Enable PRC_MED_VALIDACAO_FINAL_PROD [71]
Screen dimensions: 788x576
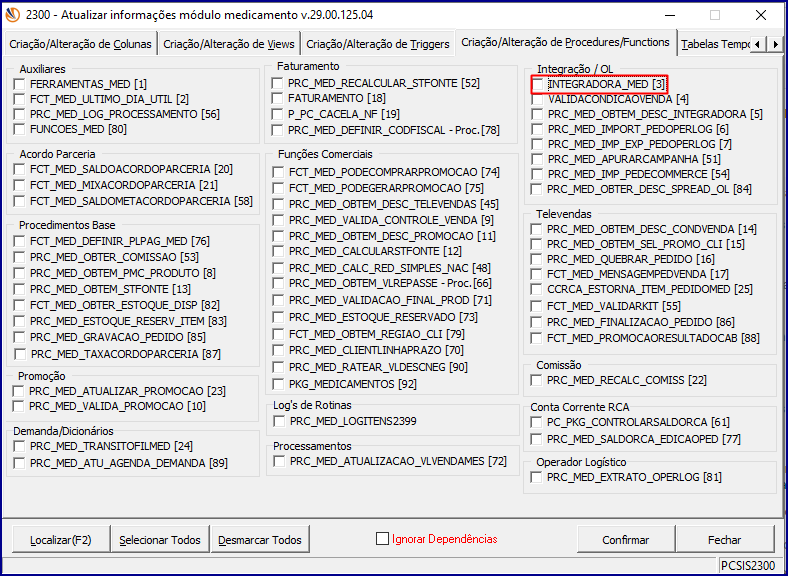pos(278,301)
